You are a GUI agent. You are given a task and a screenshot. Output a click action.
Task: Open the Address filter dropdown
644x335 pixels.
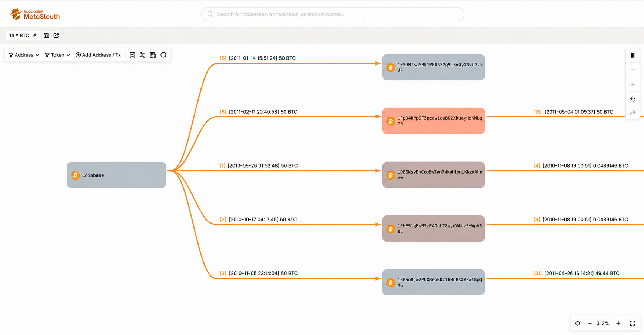(24, 55)
